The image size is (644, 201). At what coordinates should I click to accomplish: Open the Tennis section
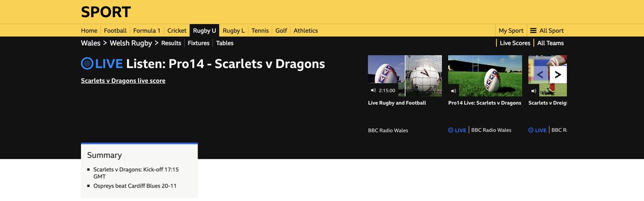[260, 31]
